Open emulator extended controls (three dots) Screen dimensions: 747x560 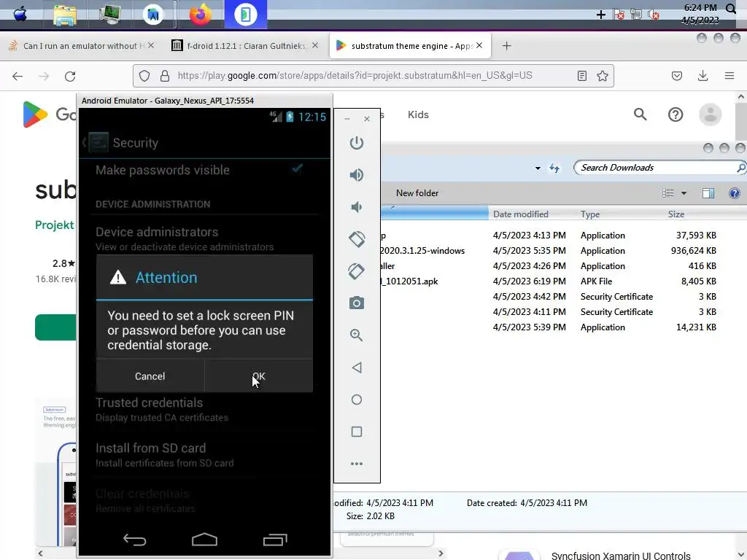pyautogui.click(x=356, y=464)
